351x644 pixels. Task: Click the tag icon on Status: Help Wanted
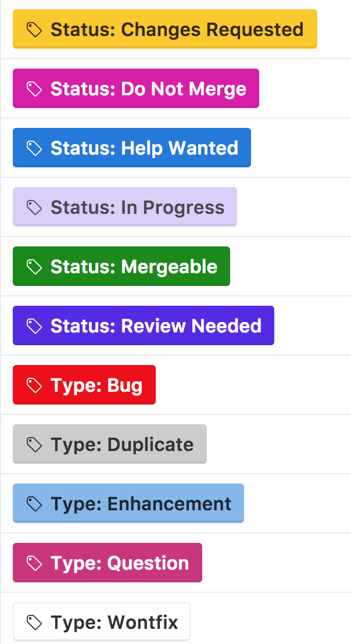point(34,148)
